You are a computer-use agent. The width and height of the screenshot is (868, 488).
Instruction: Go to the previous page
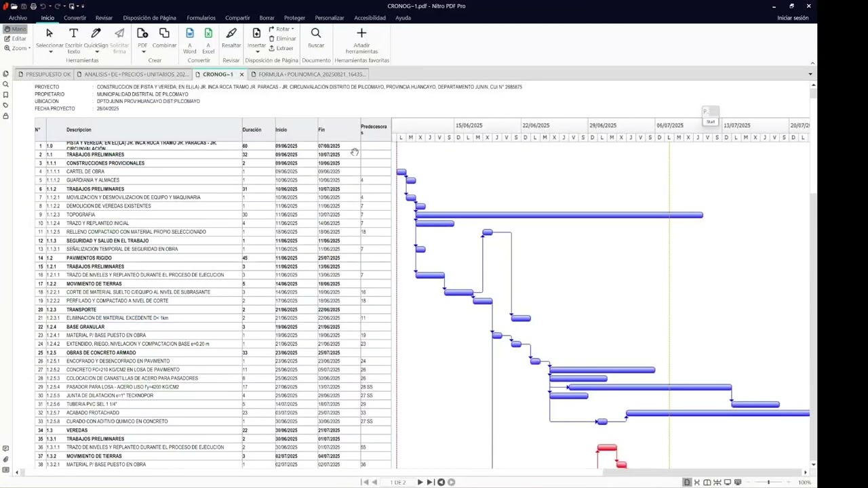(374, 482)
